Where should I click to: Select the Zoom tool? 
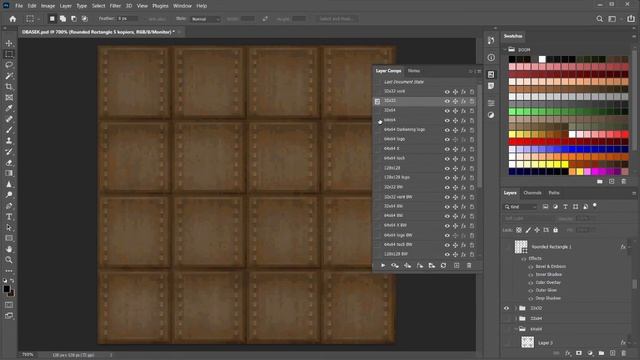pos(9,260)
